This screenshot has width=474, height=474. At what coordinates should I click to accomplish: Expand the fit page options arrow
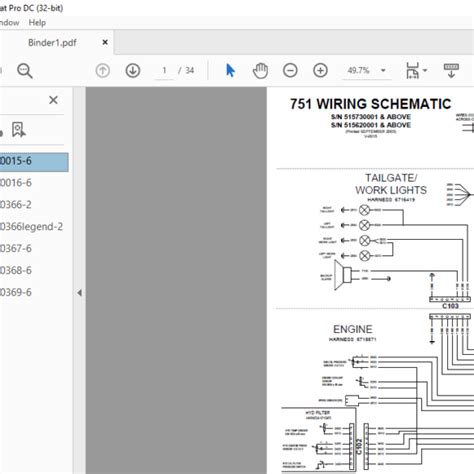[425, 70]
